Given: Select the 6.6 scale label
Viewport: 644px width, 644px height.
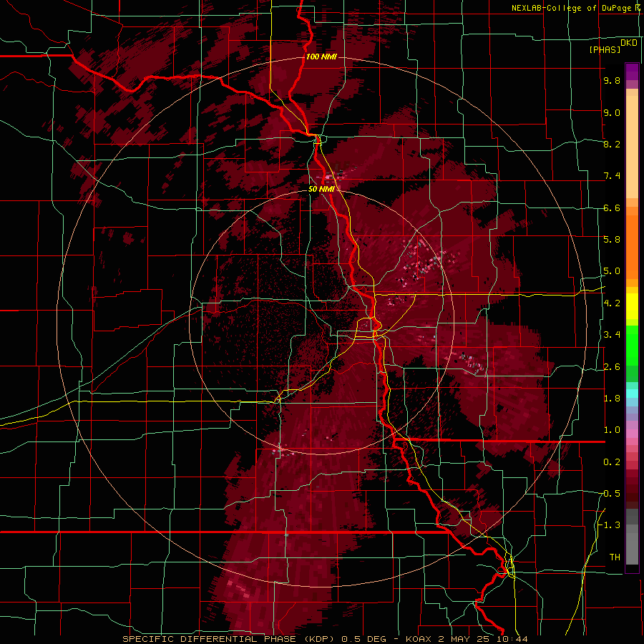Looking at the screenshot, I should pos(612,208).
